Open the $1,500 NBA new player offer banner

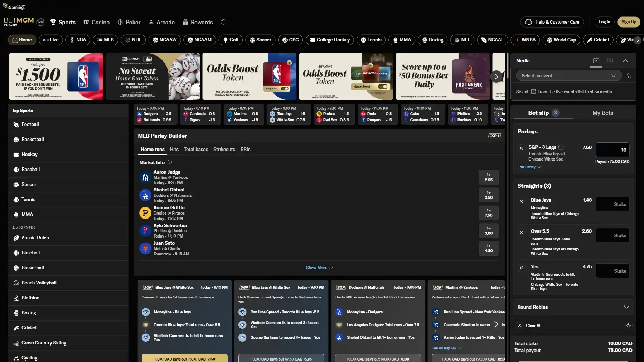(56, 76)
